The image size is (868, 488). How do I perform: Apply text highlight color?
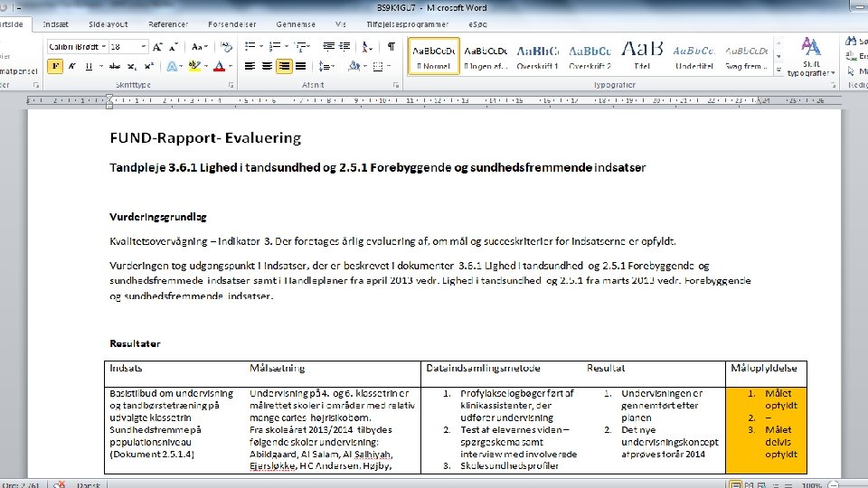click(x=193, y=66)
